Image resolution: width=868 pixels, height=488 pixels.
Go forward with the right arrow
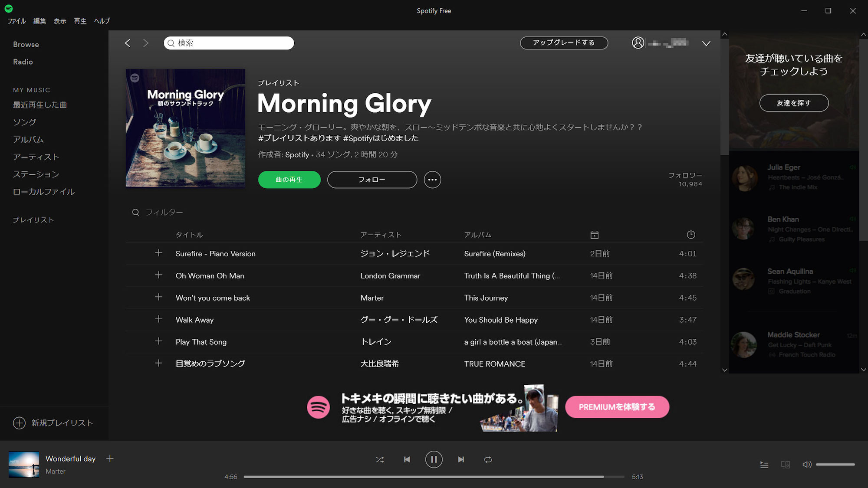pos(146,43)
